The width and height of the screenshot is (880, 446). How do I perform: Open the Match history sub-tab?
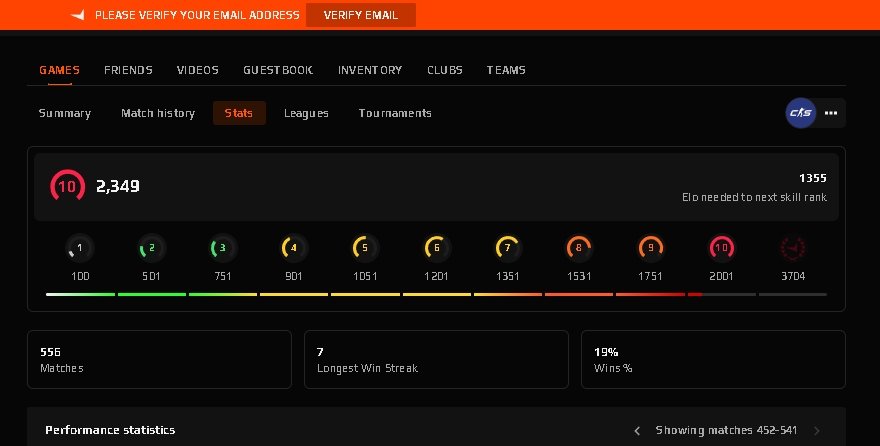tap(158, 113)
